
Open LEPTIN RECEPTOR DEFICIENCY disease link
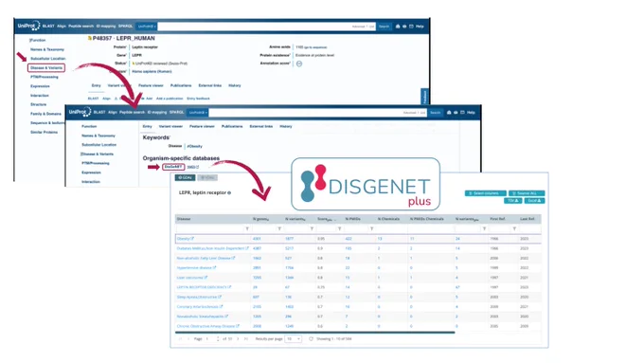pos(202,287)
